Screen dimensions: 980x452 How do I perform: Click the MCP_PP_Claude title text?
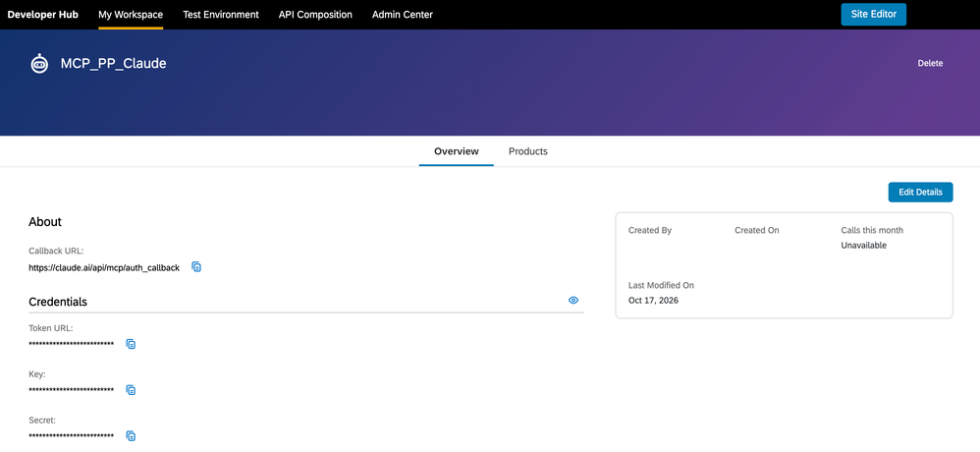(x=113, y=63)
